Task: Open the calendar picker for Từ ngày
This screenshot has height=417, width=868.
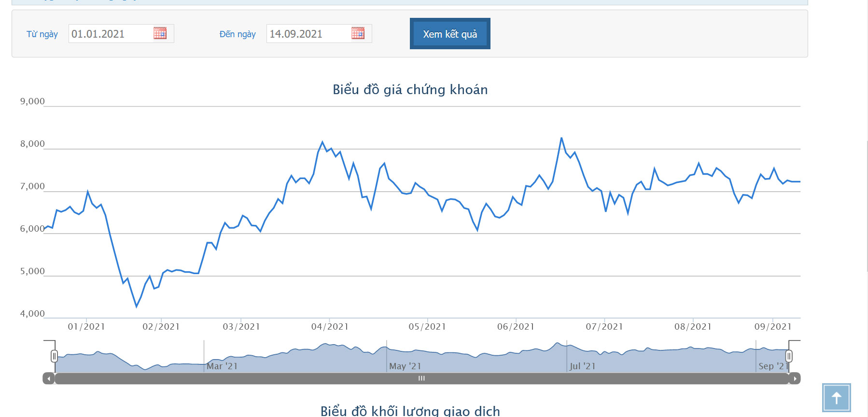Action: click(160, 33)
